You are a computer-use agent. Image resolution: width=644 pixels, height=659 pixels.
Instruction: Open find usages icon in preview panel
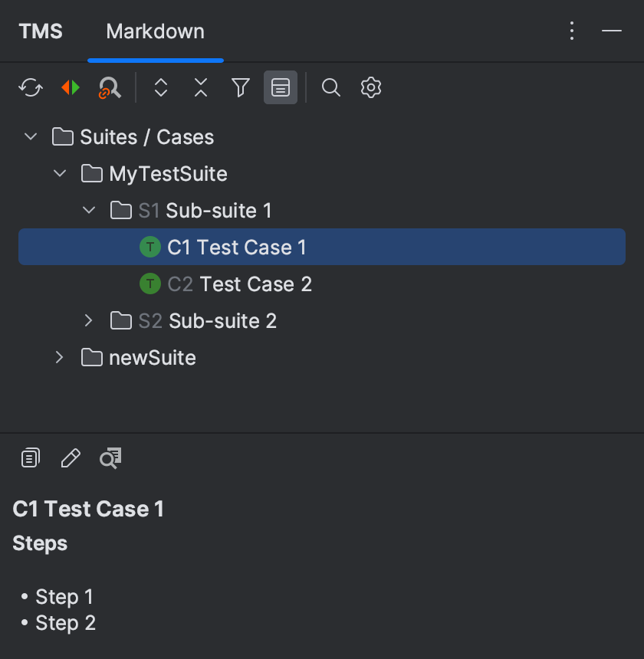point(110,457)
